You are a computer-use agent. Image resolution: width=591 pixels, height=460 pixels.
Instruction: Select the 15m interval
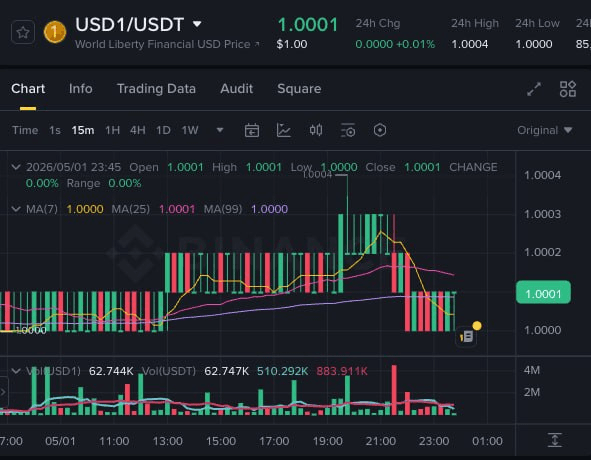tap(83, 130)
